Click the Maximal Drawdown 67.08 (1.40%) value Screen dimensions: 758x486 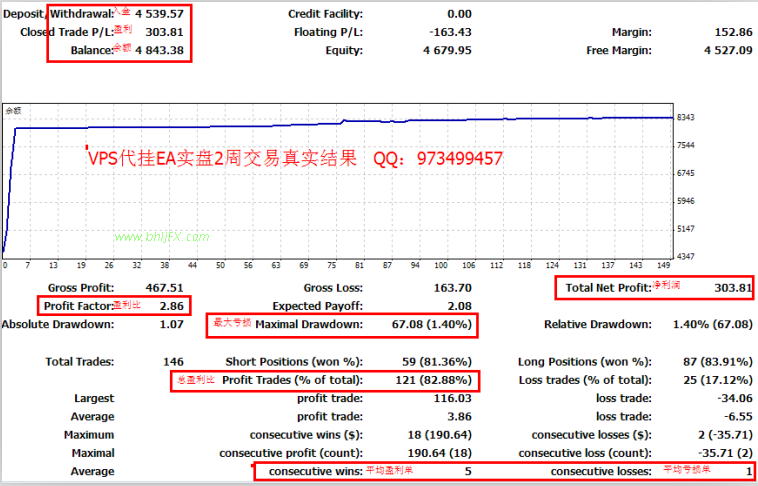(432, 324)
